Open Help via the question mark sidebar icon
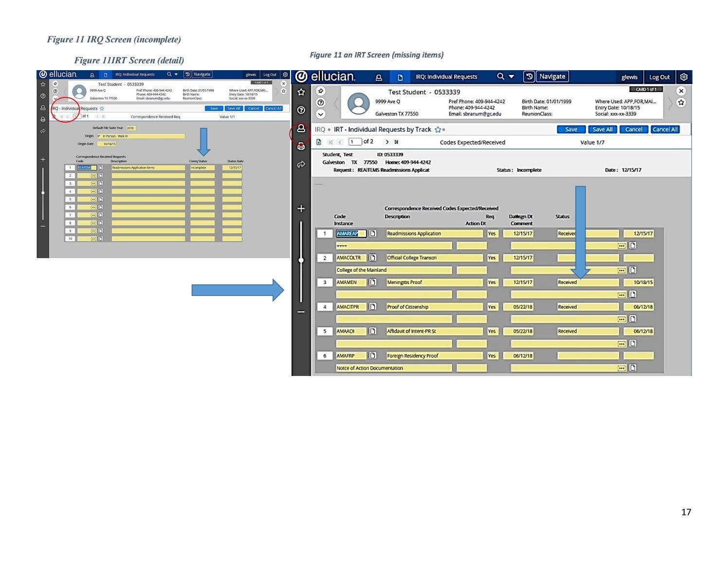Viewport: 728px width, 563px height. (302, 110)
